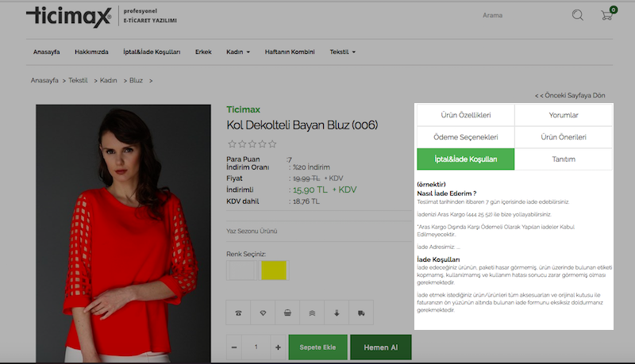
Task: Click the search magnifier icon
Action: point(577,15)
